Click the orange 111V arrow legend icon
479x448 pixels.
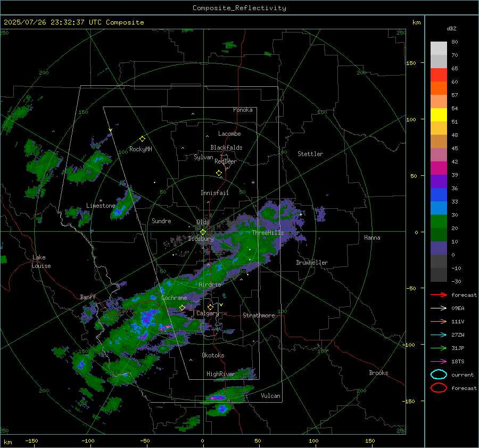(439, 321)
